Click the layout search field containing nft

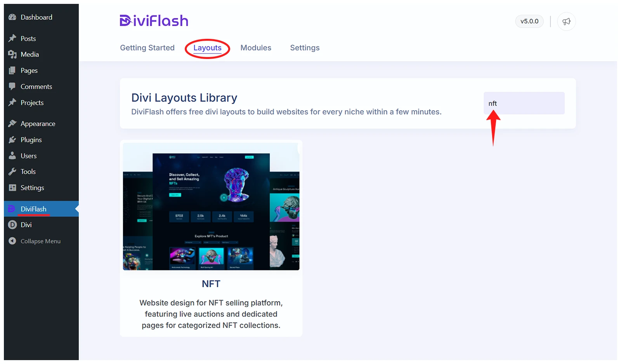524,103
